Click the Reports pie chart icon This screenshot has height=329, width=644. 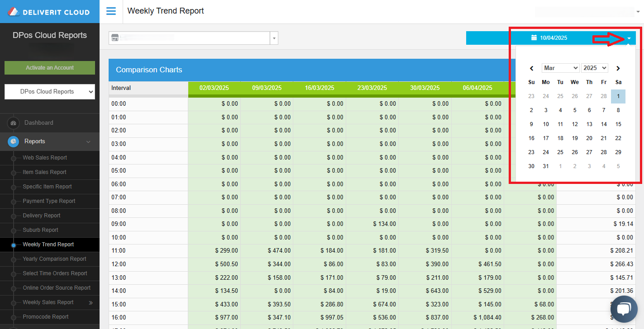(x=13, y=141)
